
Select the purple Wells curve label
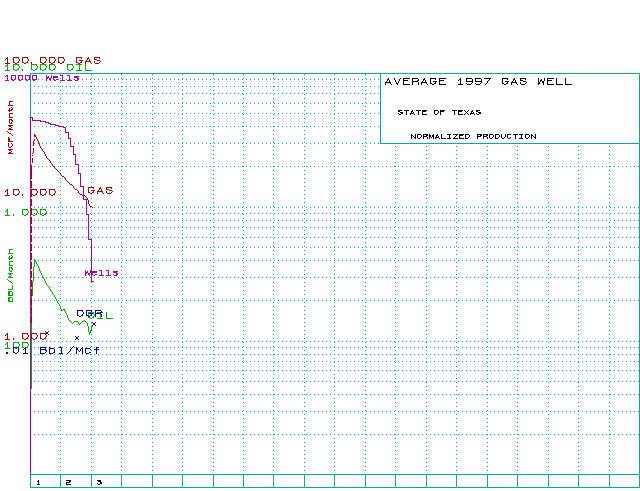pyautogui.click(x=101, y=272)
